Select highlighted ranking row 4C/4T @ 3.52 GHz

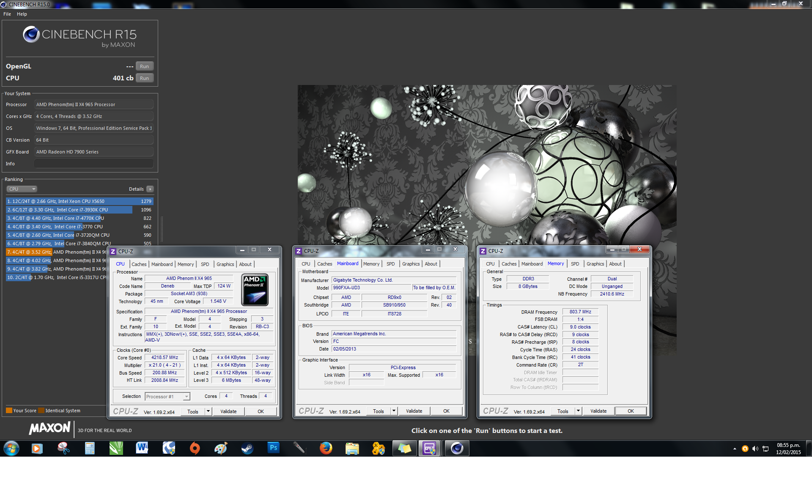click(56, 252)
